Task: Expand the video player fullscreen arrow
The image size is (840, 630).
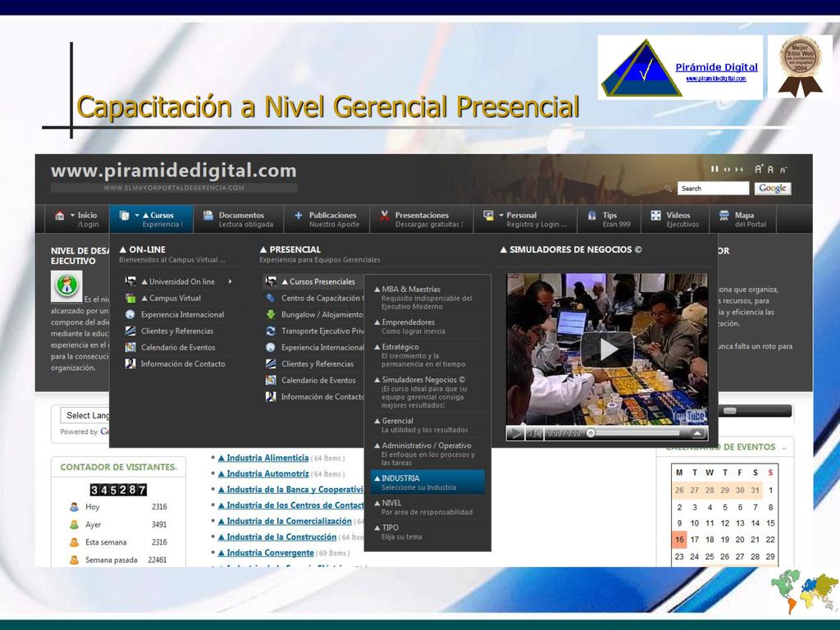Action: tap(697, 433)
